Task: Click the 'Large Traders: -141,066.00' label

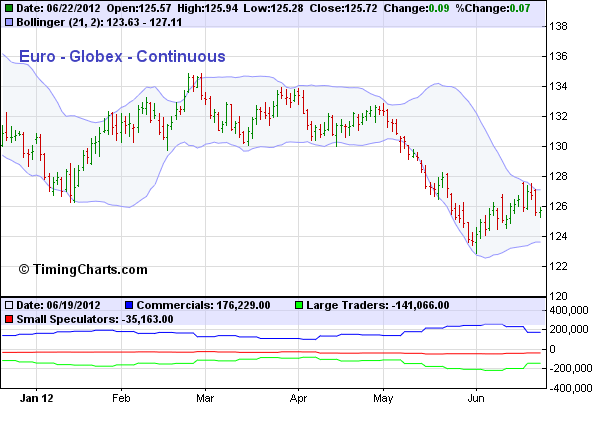Action: pos(378,305)
